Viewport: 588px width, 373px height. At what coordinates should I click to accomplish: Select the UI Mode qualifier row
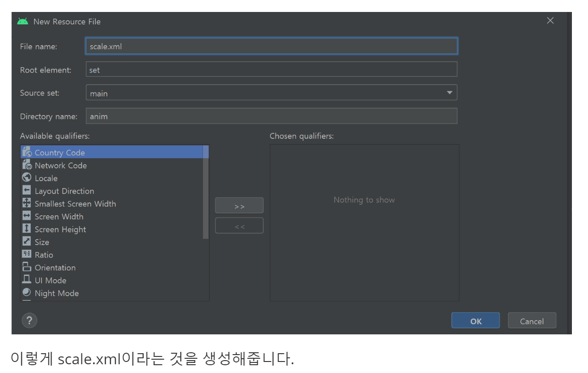point(112,280)
